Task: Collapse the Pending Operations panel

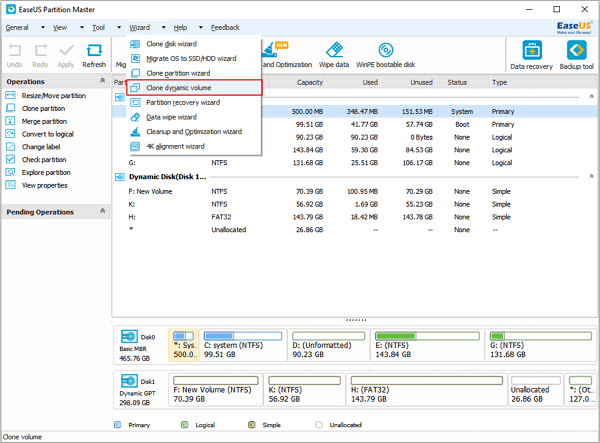Action: pyautogui.click(x=102, y=211)
